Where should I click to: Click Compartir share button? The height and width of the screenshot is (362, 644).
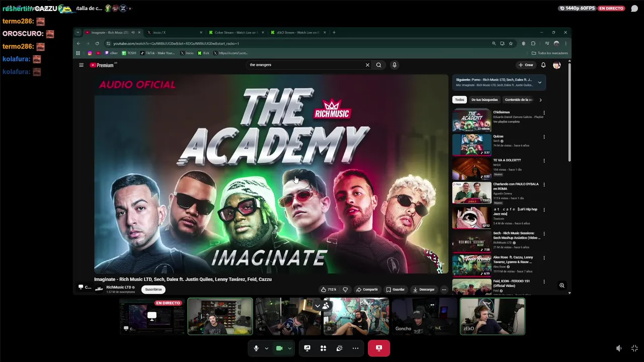(367, 289)
